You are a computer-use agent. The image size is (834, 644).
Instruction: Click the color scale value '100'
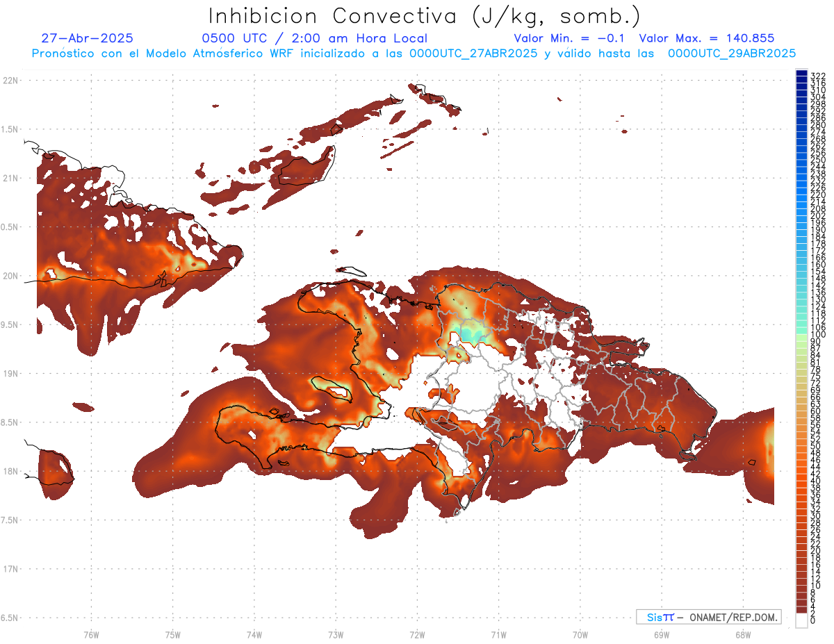818,335
